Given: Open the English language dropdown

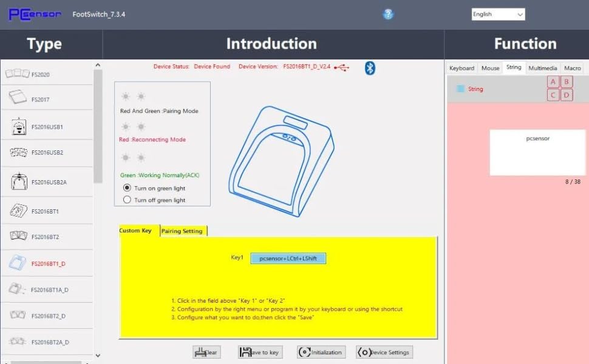Looking at the screenshot, I should [498, 14].
